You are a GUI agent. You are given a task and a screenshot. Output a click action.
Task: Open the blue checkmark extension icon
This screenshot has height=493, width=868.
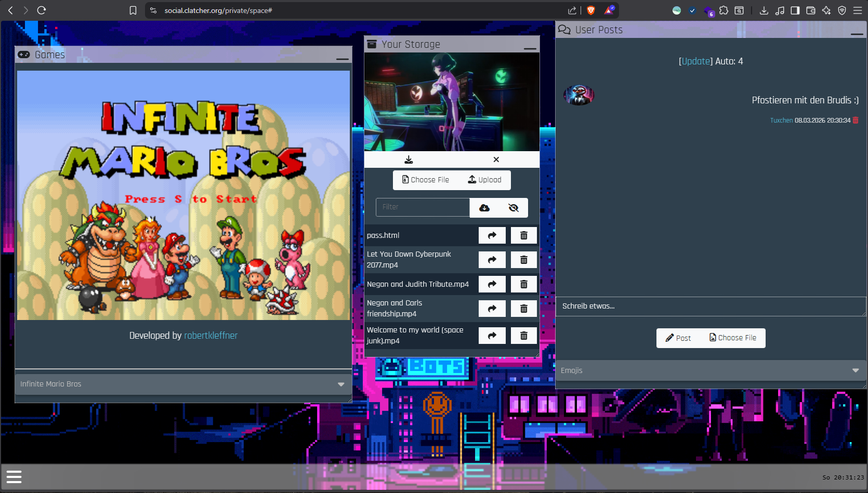pyautogui.click(x=692, y=10)
